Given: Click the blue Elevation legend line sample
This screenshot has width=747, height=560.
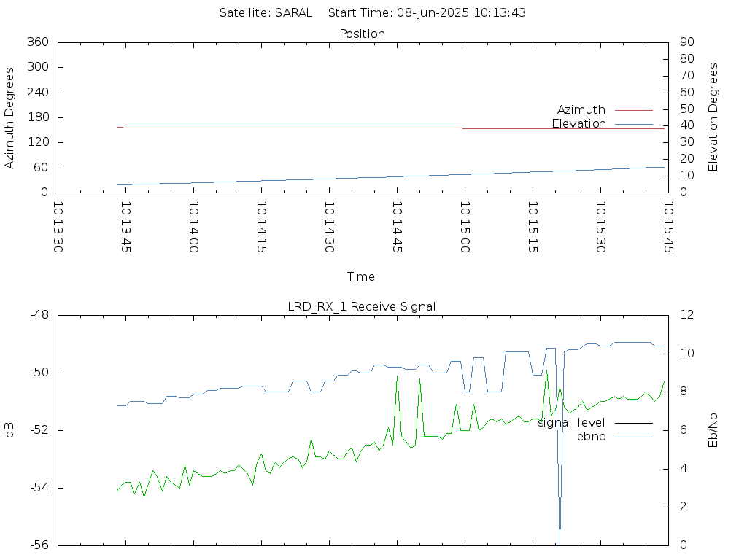Looking at the screenshot, I should [x=634, y=124].
